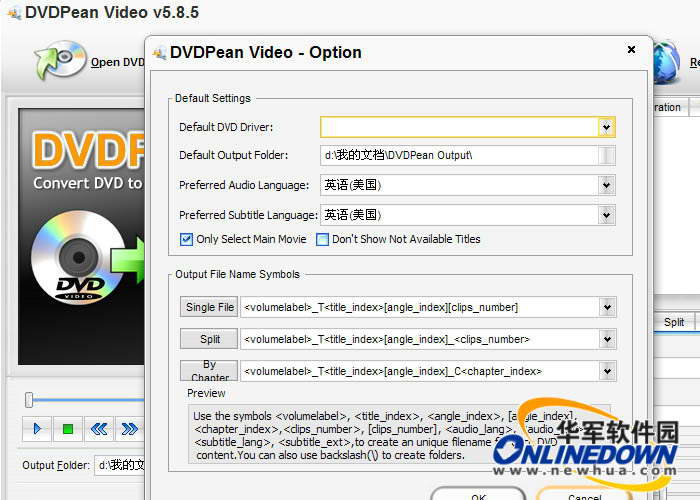Expand By Chapter name pattern dropdown
Image resolution: width=700 pixels, height=500 pixels.
point(607,371)
